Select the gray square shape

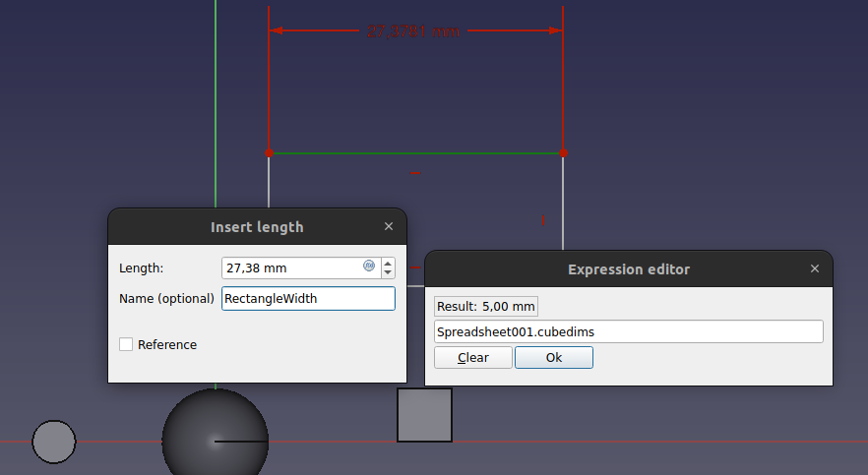pyautogui.click(x=424, y=415)
